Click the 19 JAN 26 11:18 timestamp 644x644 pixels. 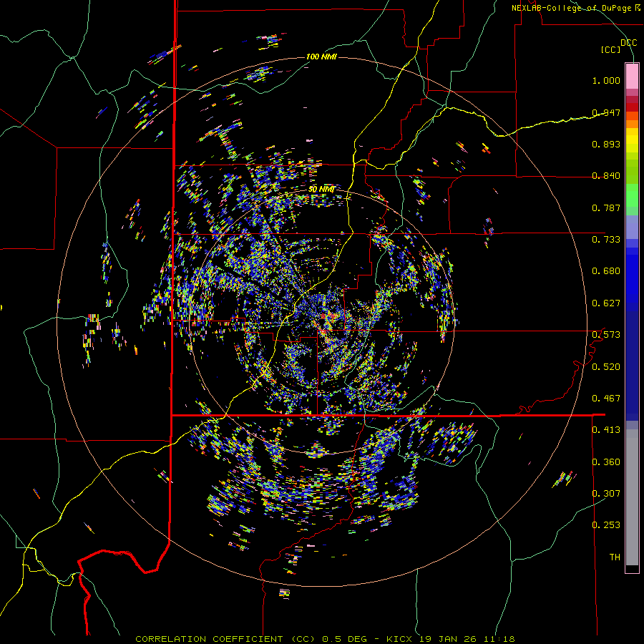point(467,639)
